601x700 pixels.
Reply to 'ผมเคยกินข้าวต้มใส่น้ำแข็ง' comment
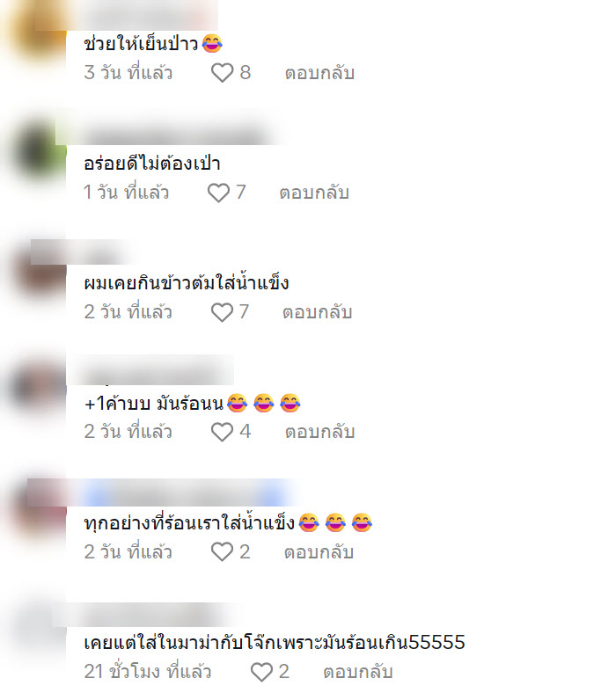pos(318,312)
